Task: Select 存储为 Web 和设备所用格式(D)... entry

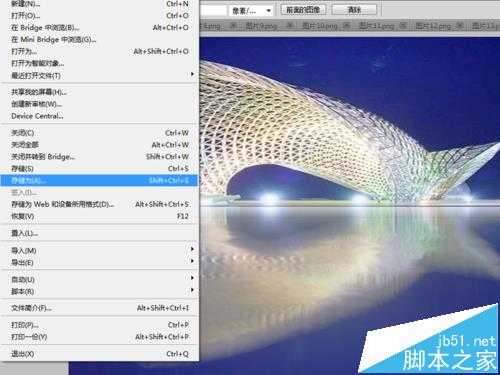Action: [99, 204]
